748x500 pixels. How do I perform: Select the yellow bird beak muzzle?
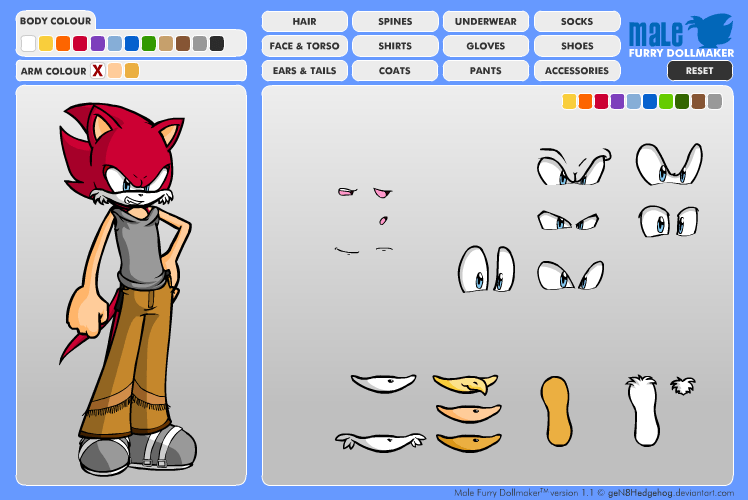click(466, 384)
